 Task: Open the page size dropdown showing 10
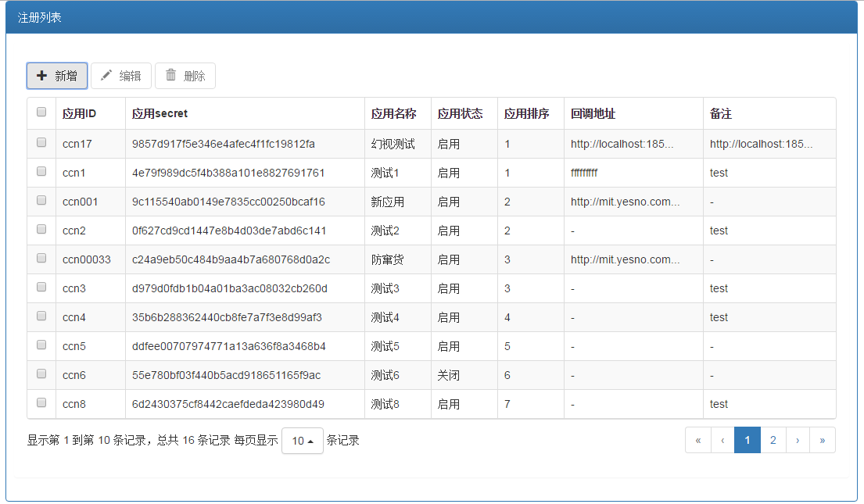pyautogui.click(x=302, y=441)
